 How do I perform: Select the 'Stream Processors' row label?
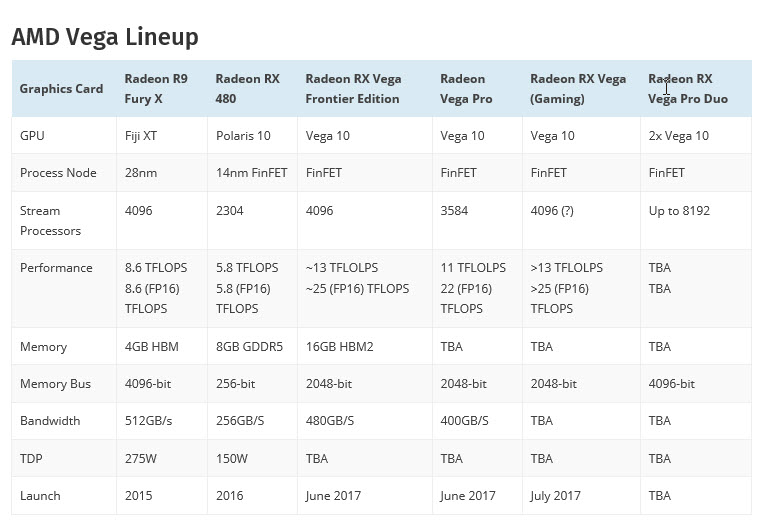[x=50, y=221]
